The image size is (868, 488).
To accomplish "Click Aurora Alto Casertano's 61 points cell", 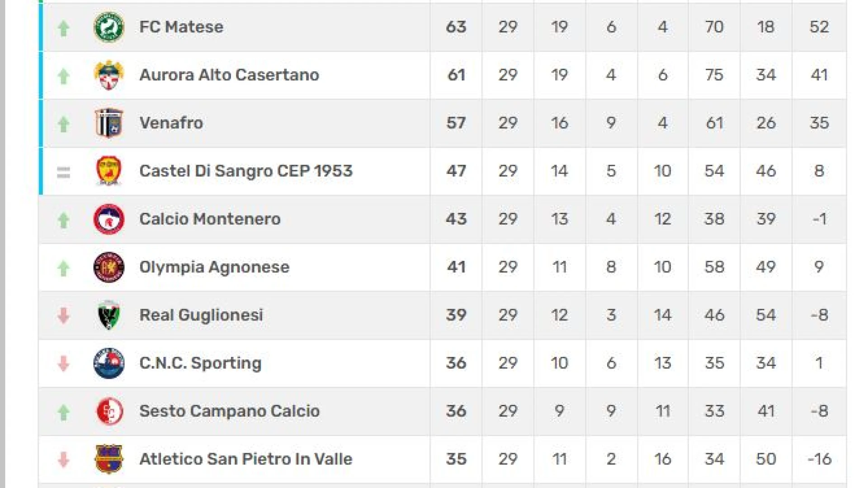I will click(x=456, y=75).
